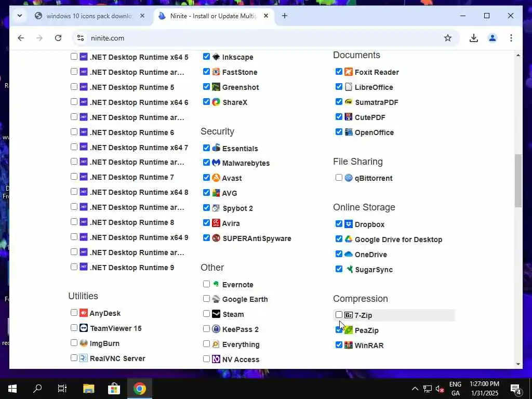Check the .NET Desktop Runtime 8 checkbox
The height and width of the screenshot is (399, 532).
point(74,222)
